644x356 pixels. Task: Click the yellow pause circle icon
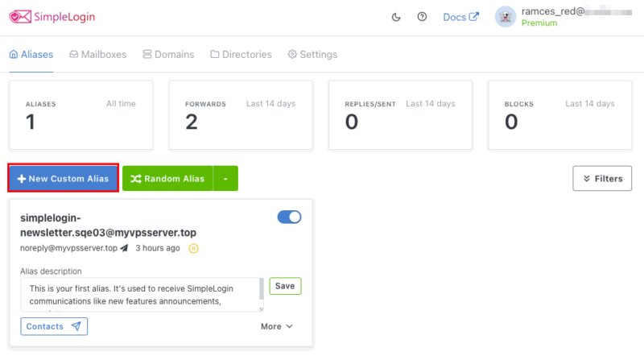193,248
